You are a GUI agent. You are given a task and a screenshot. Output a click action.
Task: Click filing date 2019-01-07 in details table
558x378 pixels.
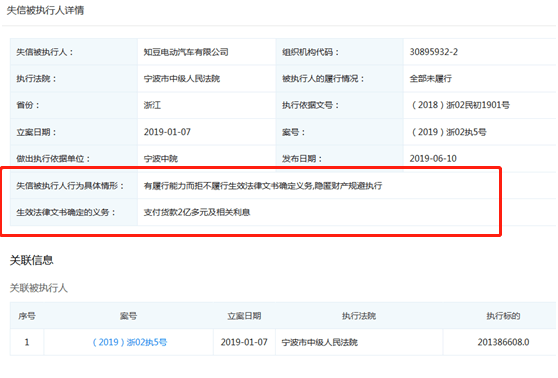167,132
